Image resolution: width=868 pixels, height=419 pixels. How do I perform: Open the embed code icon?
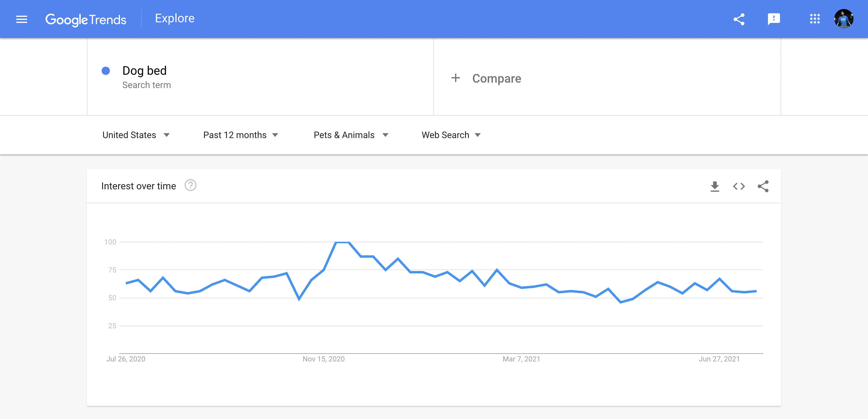(739, 186)
